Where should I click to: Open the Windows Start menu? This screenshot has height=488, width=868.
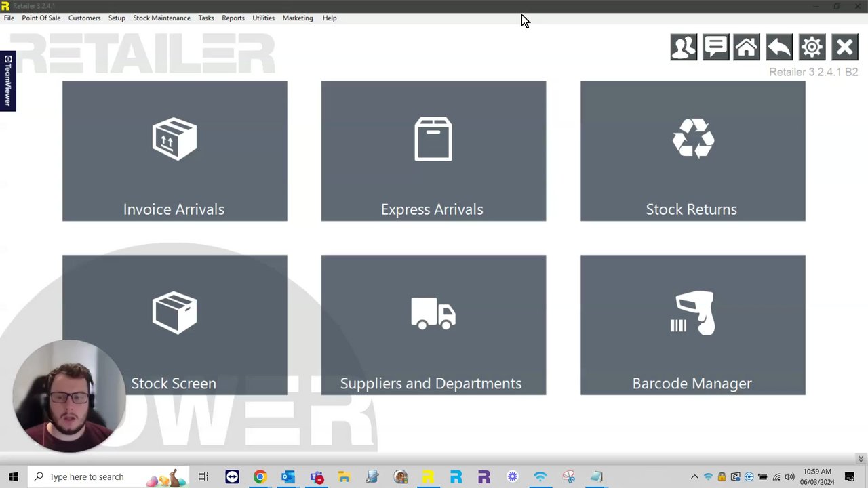pos(14,476)
